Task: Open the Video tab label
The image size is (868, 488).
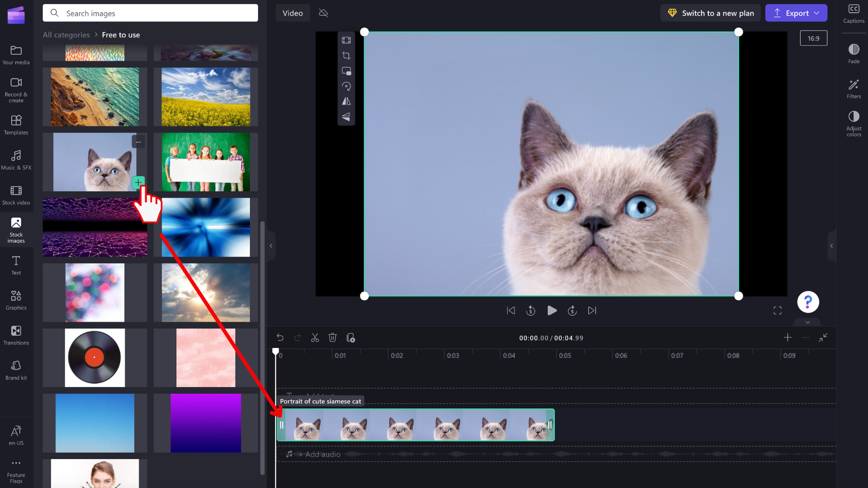Action: click(292, 13)
